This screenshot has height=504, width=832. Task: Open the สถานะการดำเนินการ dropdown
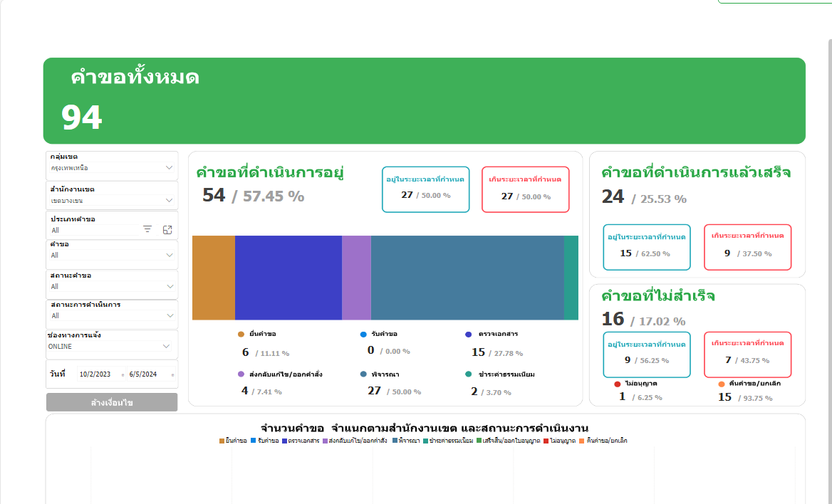[x=169, y=315]
